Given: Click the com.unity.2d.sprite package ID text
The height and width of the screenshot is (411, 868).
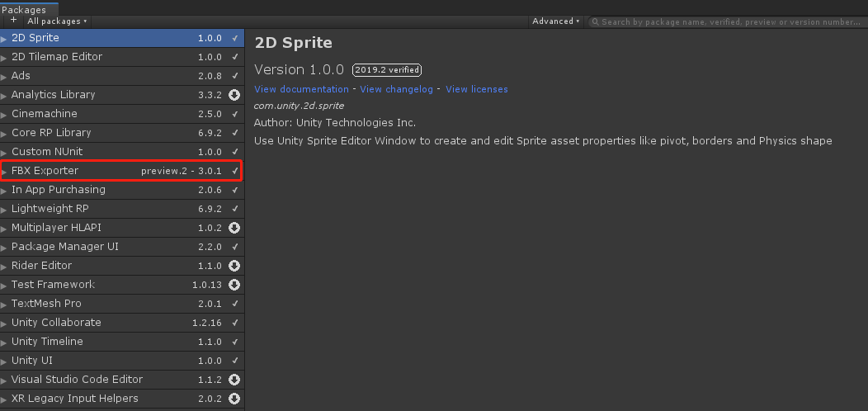Looking at the screenshot, I should tap(299, 106).
